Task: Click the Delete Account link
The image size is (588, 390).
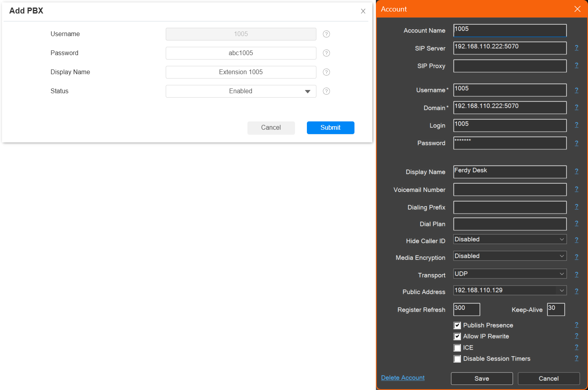Action: pos(403,378)
